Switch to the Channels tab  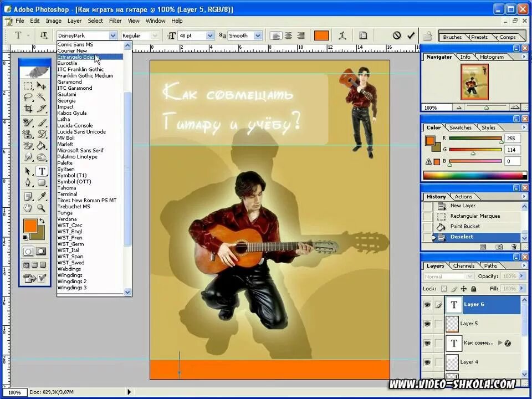[463, 265]
